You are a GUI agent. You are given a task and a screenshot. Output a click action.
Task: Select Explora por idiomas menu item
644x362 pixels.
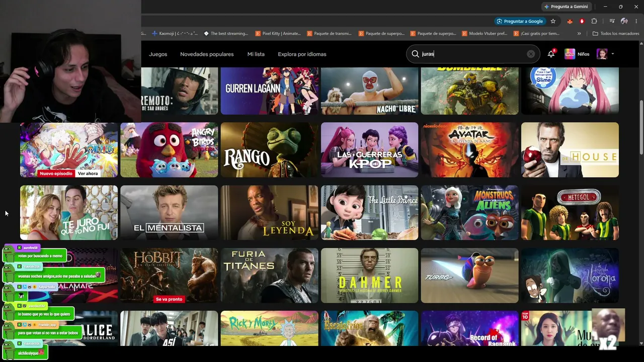tap(302, 54)
